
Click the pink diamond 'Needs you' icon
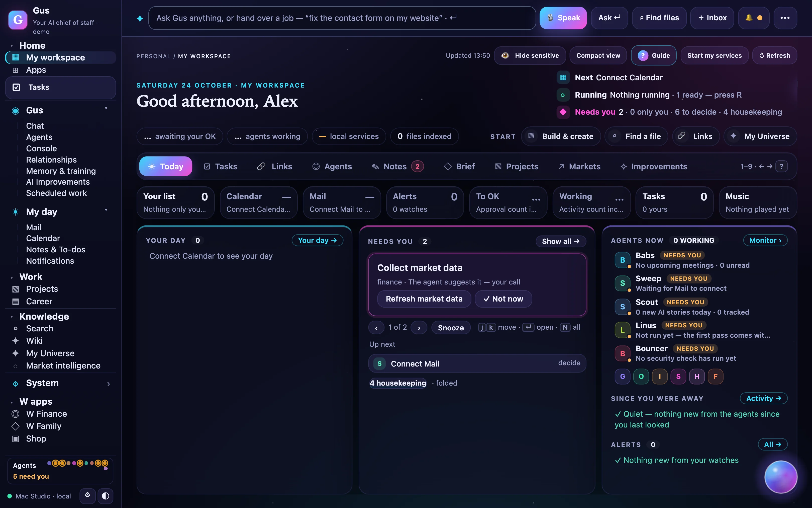pyautogui.click(x=563, y=112)
